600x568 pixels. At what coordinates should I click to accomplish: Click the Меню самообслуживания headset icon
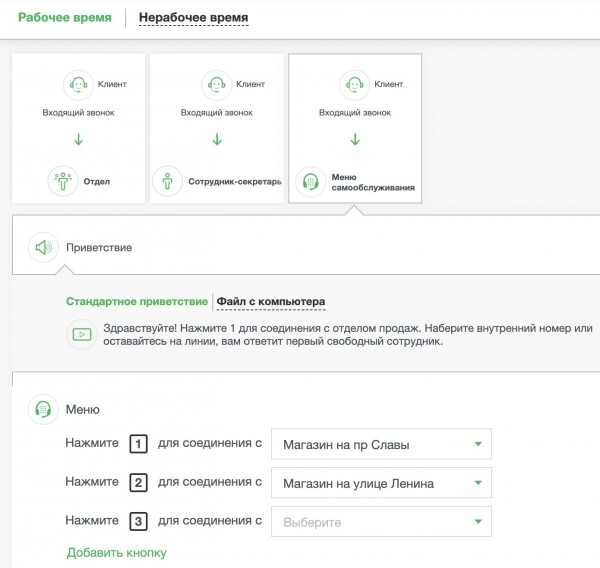[x=311, y=181]
